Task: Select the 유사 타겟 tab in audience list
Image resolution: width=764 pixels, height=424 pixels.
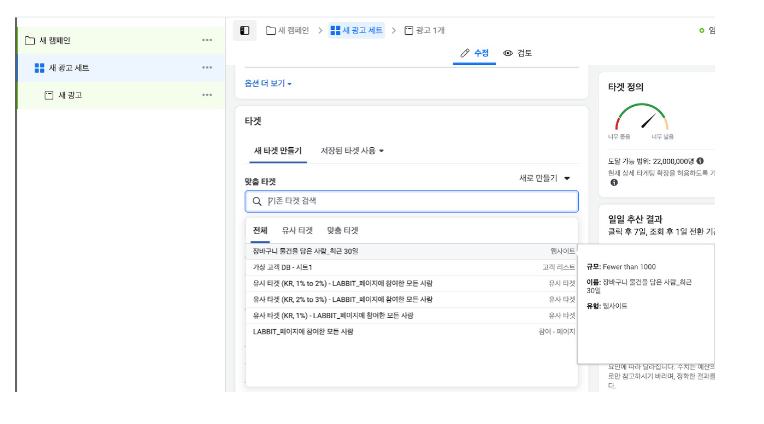Action: pyautogui.click(x=297, y=231)
